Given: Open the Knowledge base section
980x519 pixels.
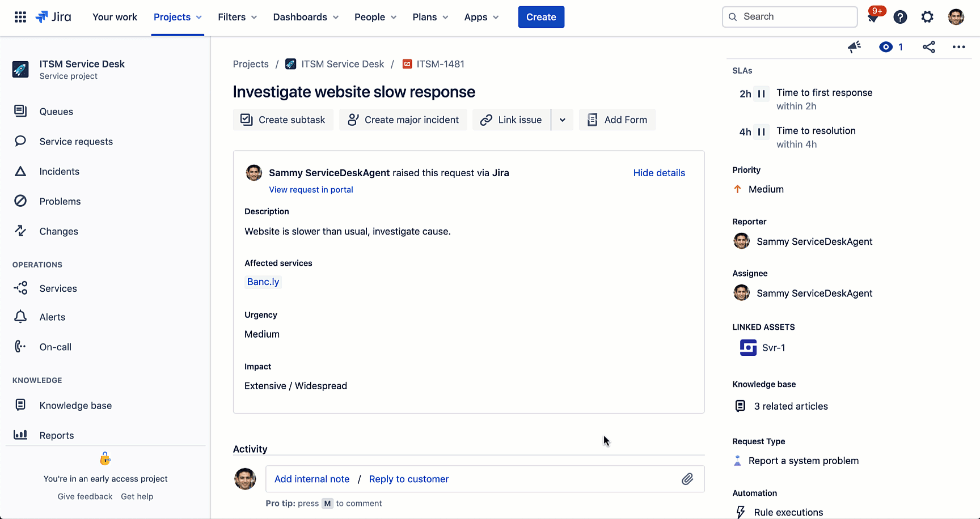Looking at the screenshot, I should [75, 405].
